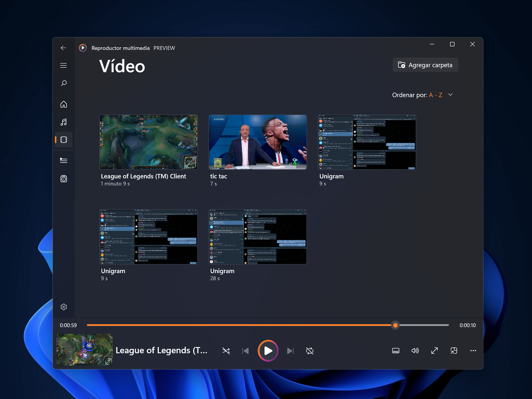
Task: Toggle shuffle playback
Action: 226,351
